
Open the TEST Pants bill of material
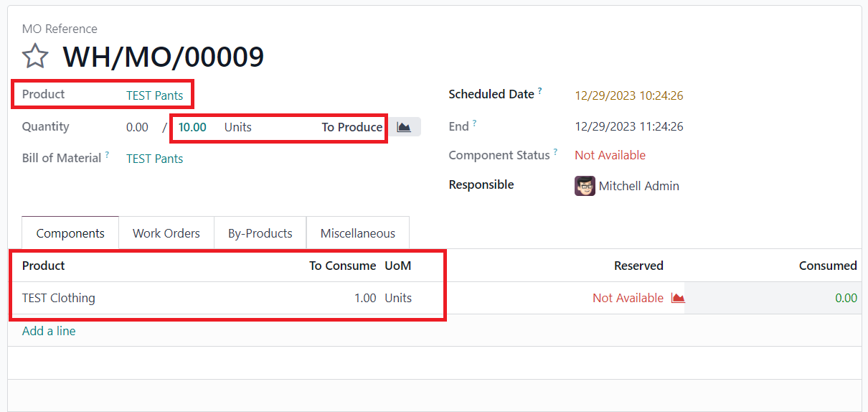tap(155, 159)
